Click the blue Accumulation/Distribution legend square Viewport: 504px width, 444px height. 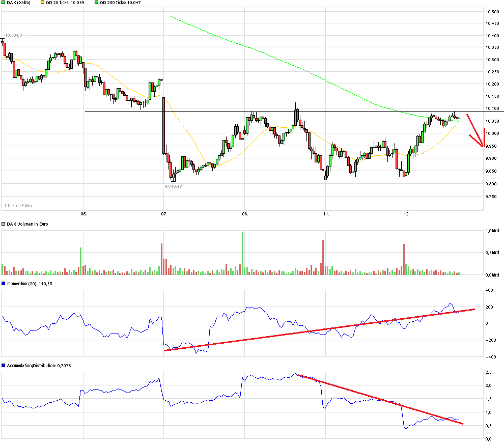point(3,366)
